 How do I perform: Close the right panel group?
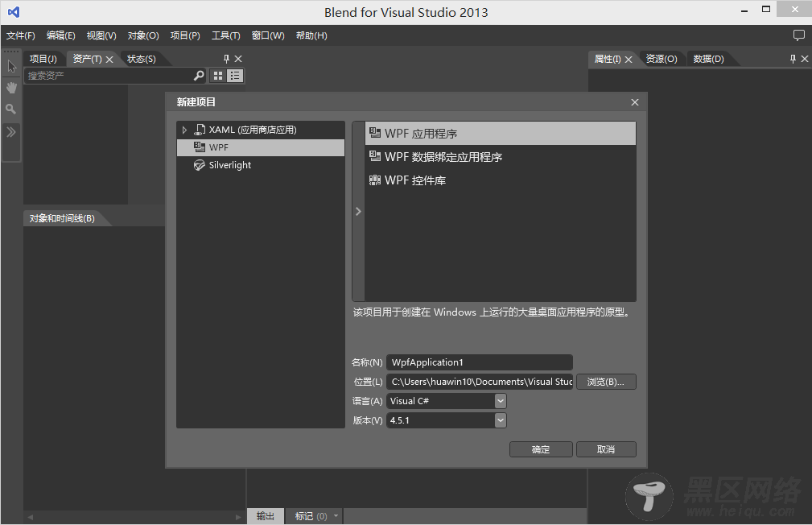point(805,59)
